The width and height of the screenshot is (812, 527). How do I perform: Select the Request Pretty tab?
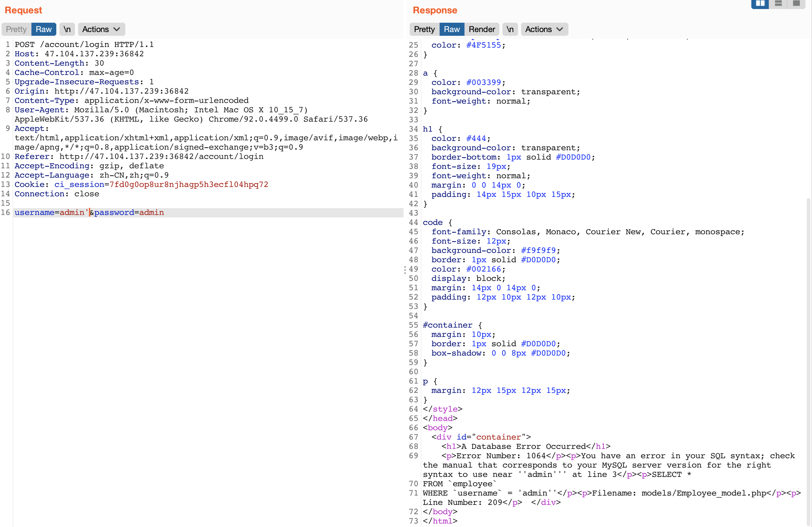(x=16, y=29)
